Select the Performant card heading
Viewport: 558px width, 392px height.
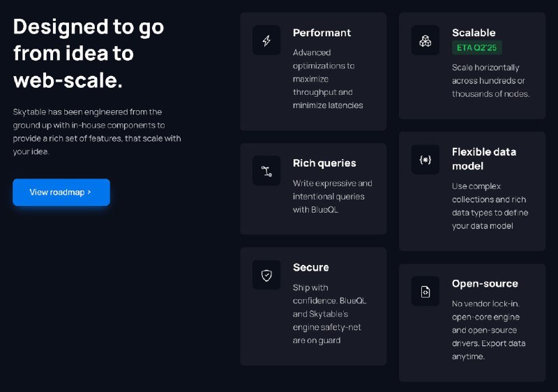tap(322, 33)
